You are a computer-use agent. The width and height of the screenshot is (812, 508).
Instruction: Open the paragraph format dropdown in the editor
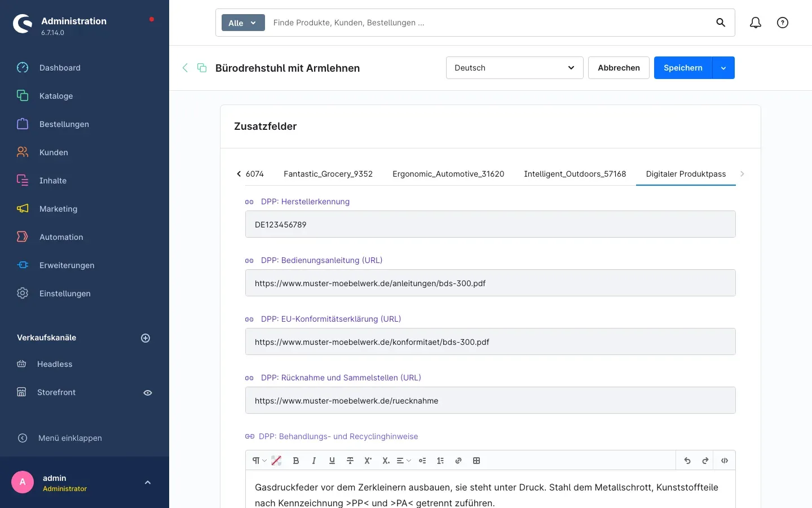[259, 461]
